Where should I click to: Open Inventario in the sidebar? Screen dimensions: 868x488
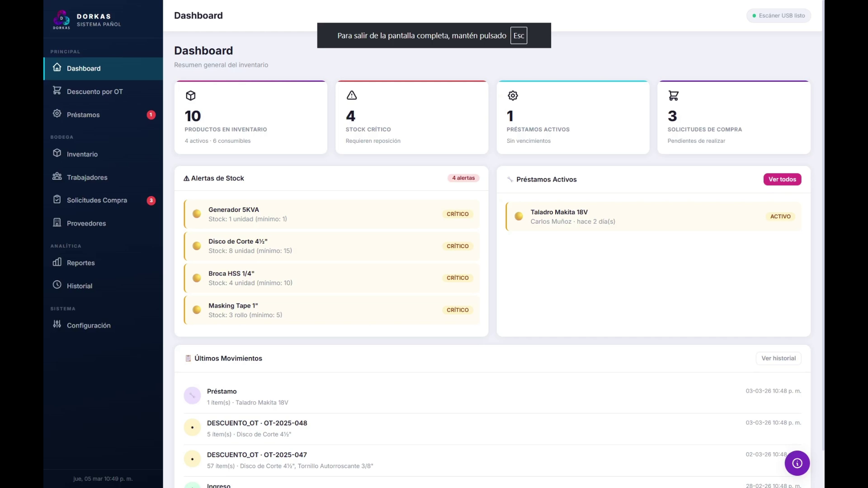coord(82,154)
